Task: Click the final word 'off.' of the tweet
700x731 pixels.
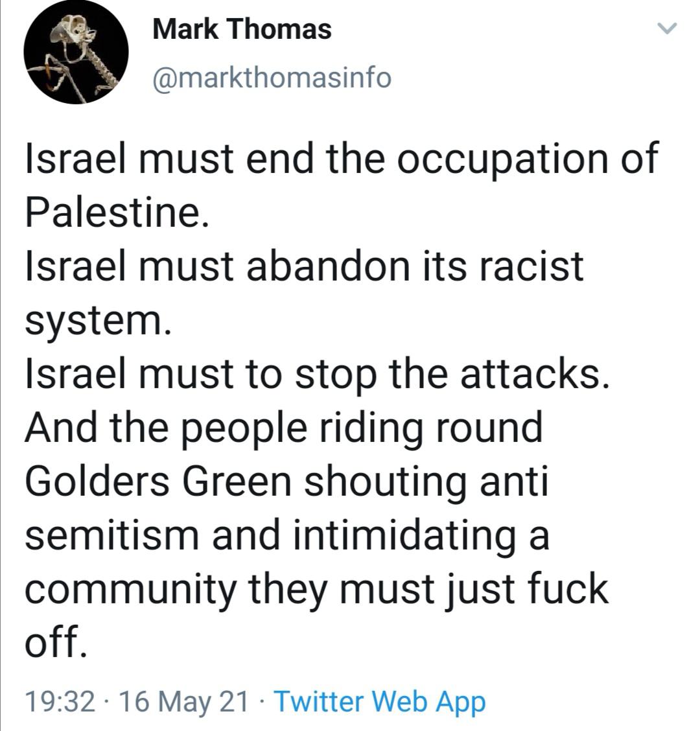Action: (x=55, y=642)
